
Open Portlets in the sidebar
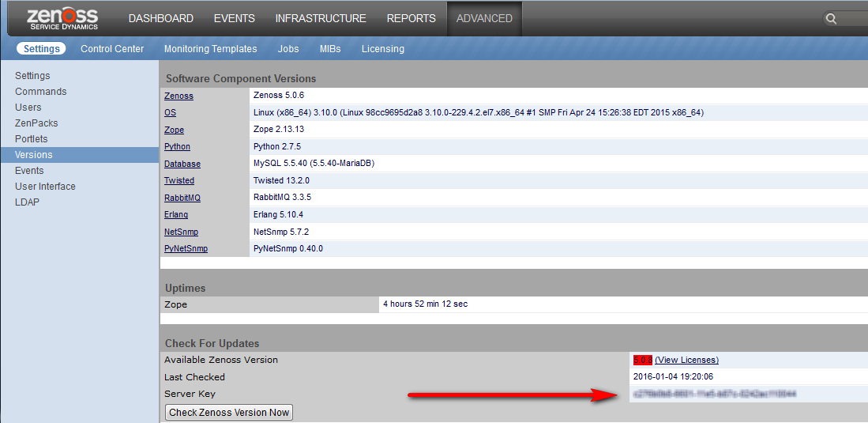32,139
